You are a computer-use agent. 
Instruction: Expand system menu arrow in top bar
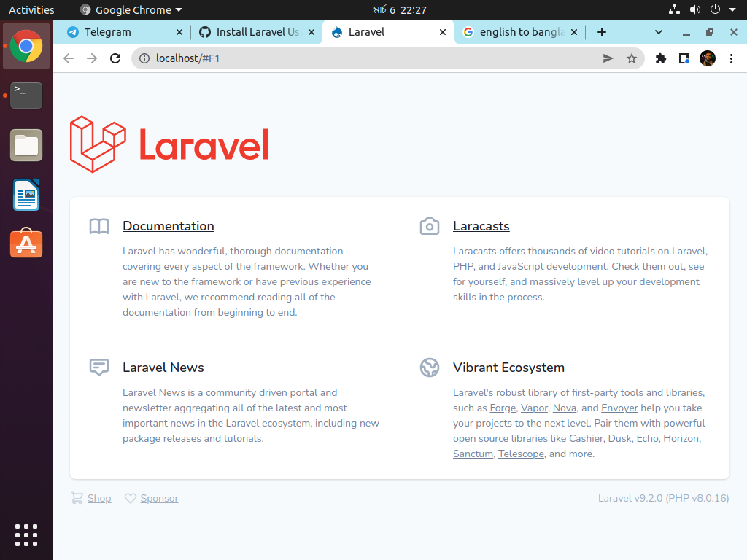click(732, 9)
